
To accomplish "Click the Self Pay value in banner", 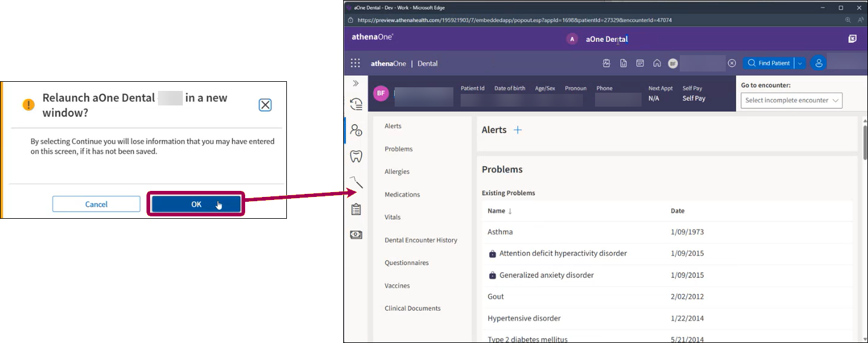I will coord(694,98).
